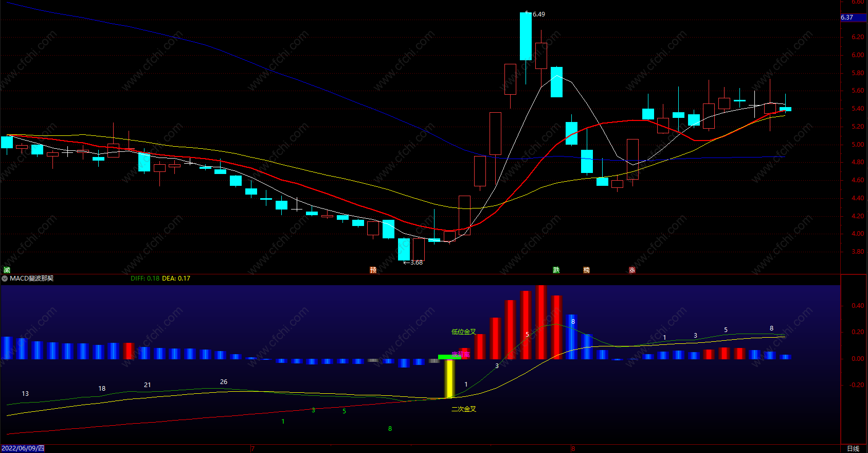Click the 5.00 price axis label
Viewport: 868px width, 453px height.
click(x=858, y=145)
